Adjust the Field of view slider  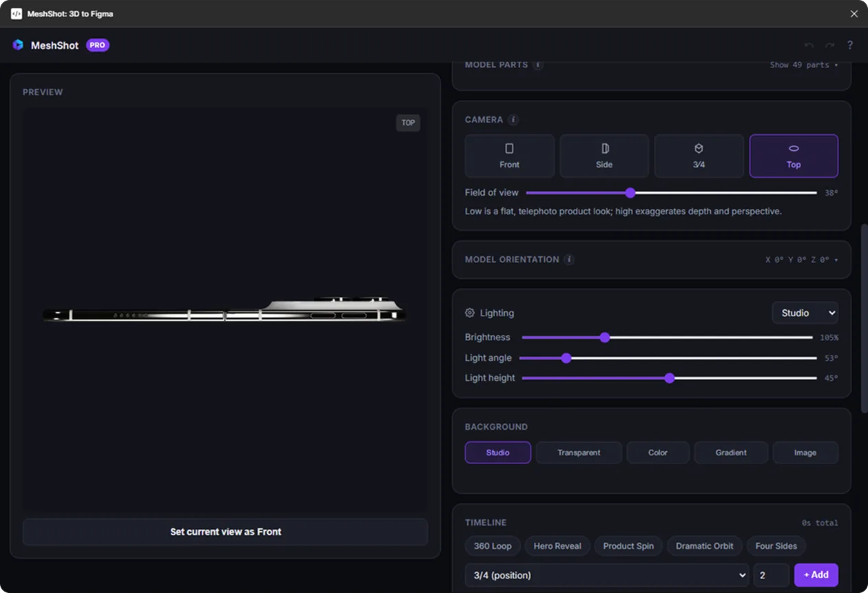(x=672, y=193)
